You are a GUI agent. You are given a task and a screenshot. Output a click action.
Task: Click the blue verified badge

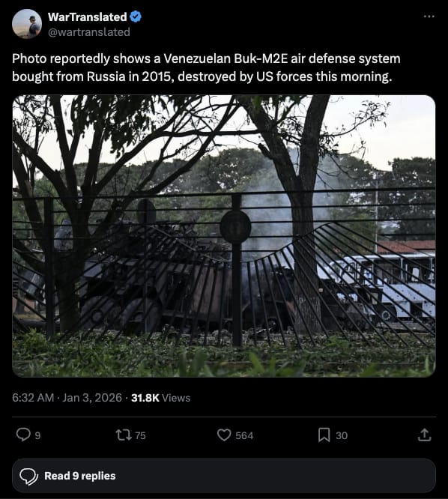(x=136, y=16)
